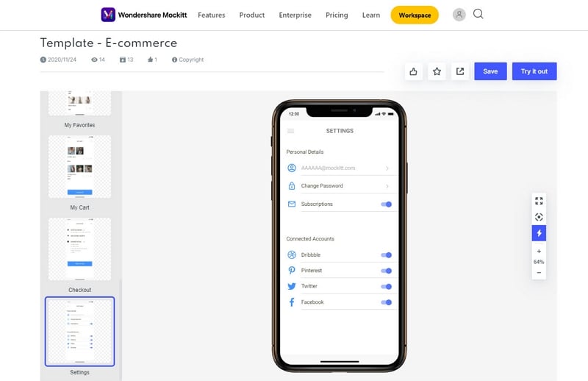The image size is (588, 381).
Task: Select the My Favorites screen thumbnail
Action: pos(79,103)
